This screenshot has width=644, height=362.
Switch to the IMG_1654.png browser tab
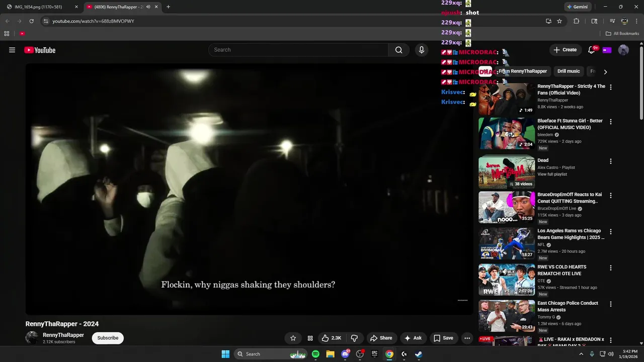pyautogui.click(x=42, y=7)
